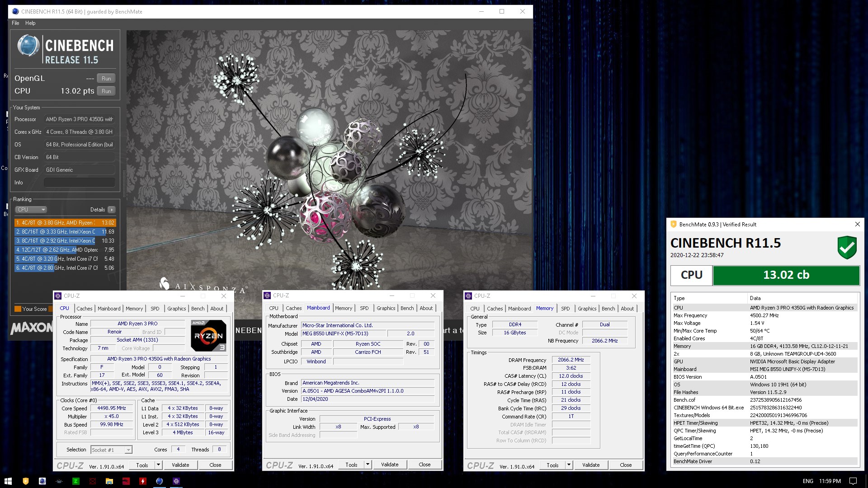Switch to the Cinebench sphere taskbar icon
This screenshot has width=868, height=488.
coord(159,481)
